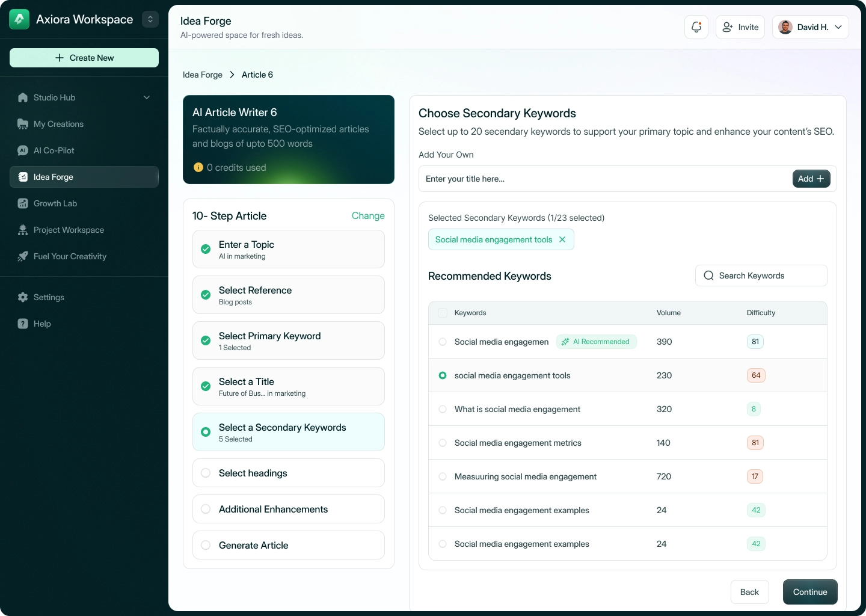Open the workspace switcher arrows
866x616 pixels.
click(x=150, y=19)
